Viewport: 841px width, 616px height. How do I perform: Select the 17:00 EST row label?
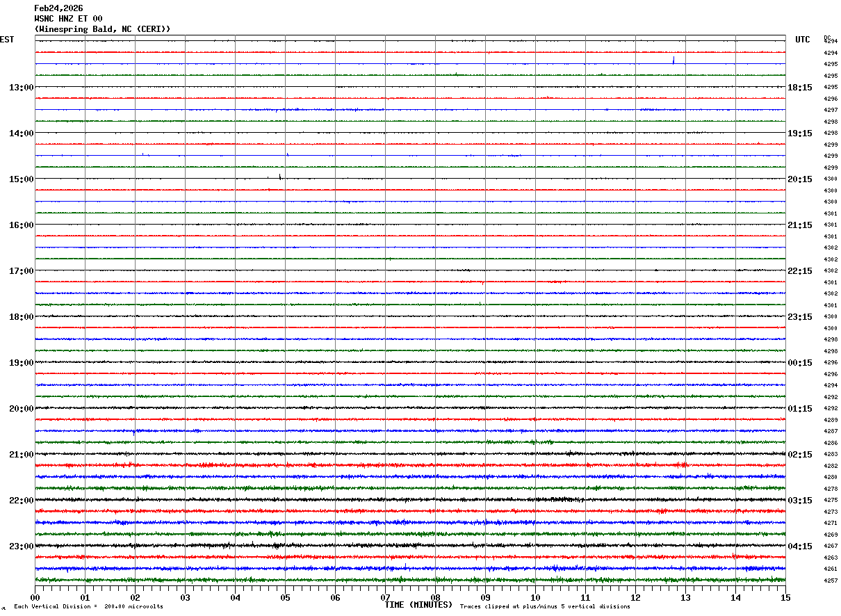pos(21,271)
